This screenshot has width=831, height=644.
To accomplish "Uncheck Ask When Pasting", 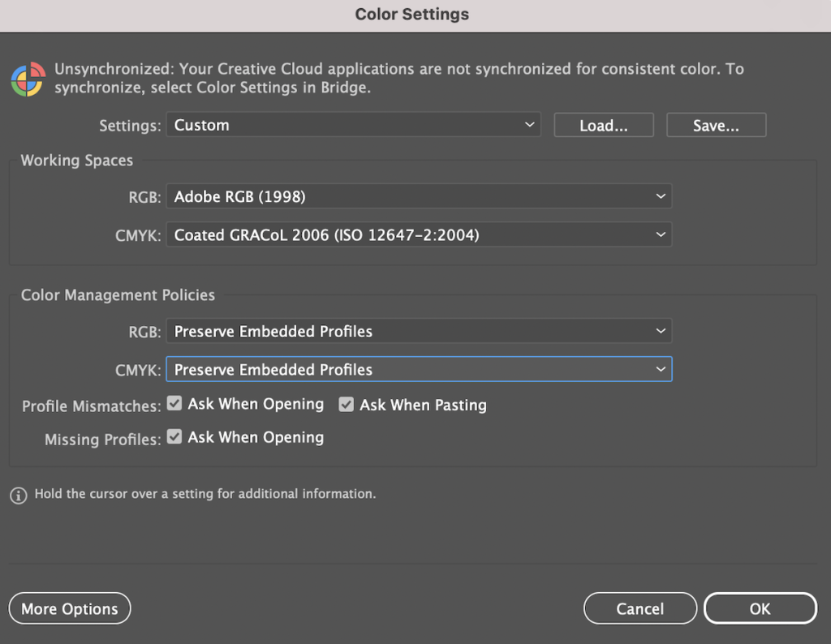I will (x=347, y=404).
